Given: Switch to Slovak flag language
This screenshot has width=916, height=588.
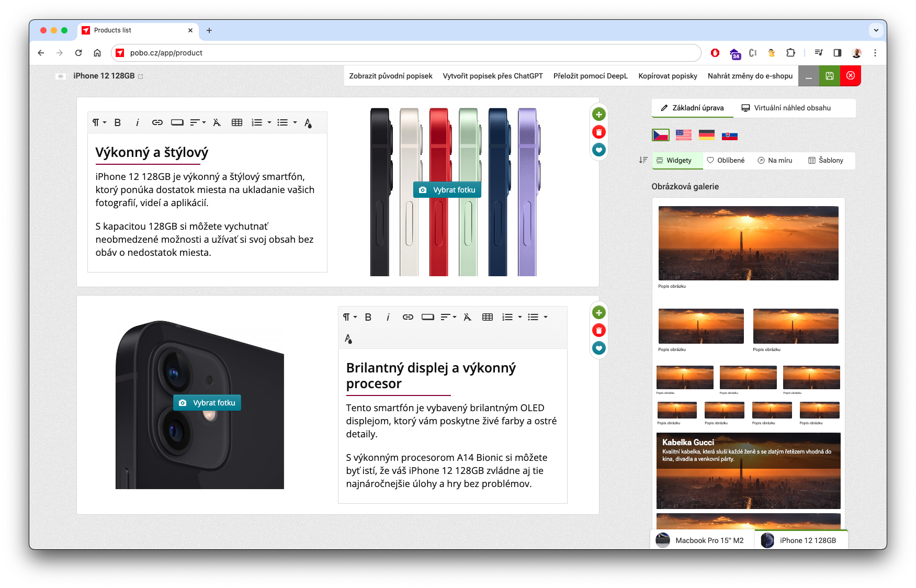Looking at the screenshot, I should (730, 135).
